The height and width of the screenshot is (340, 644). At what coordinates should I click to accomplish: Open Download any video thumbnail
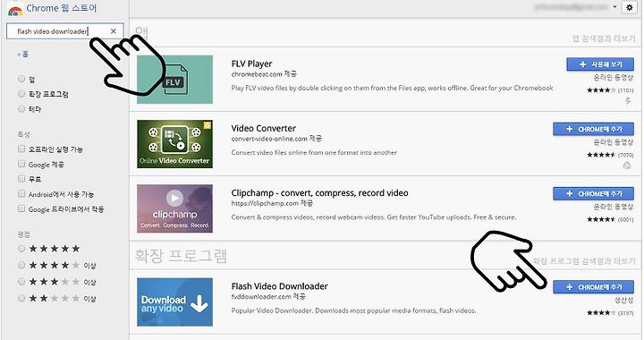point(174,302)
